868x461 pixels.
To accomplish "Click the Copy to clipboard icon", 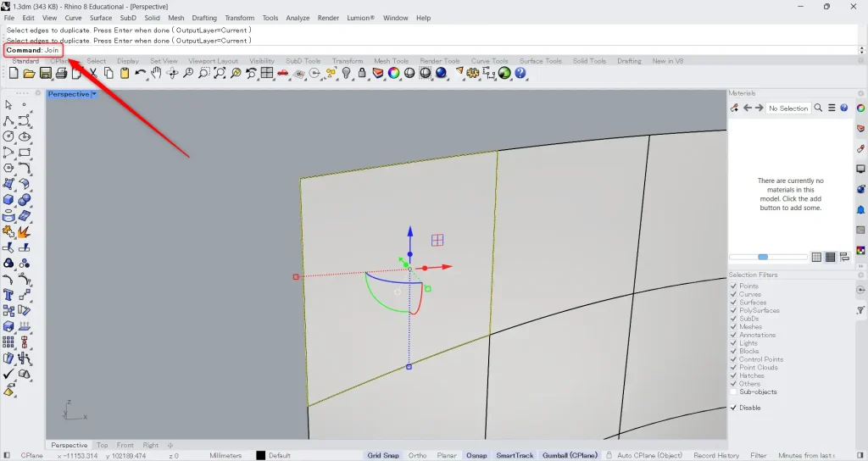I will (x=108, y=73).
